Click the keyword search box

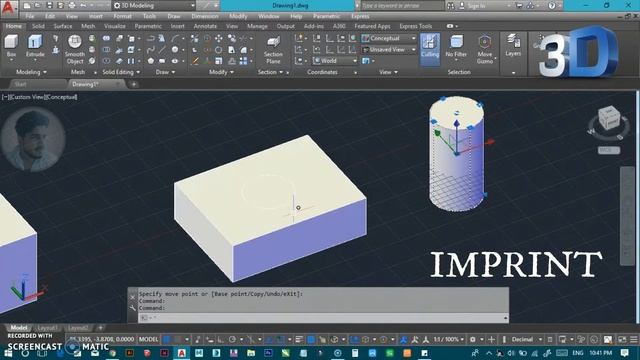tap(402, 6)
